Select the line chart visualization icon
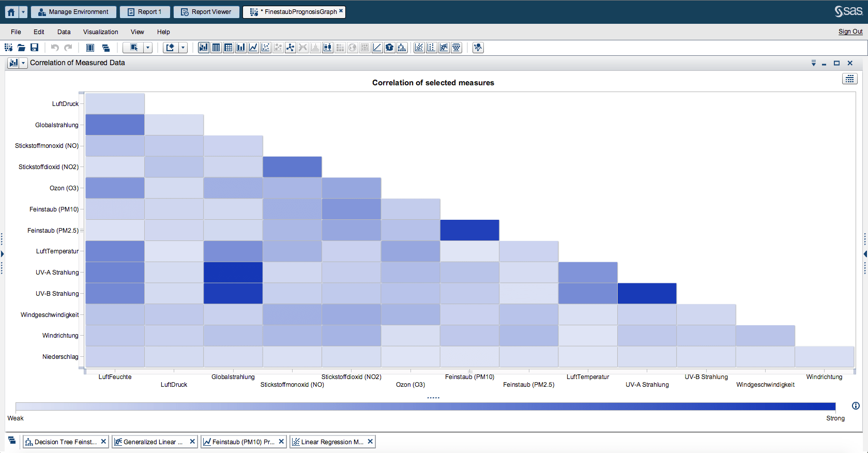The image size is (868, 453). pos(253,48)
